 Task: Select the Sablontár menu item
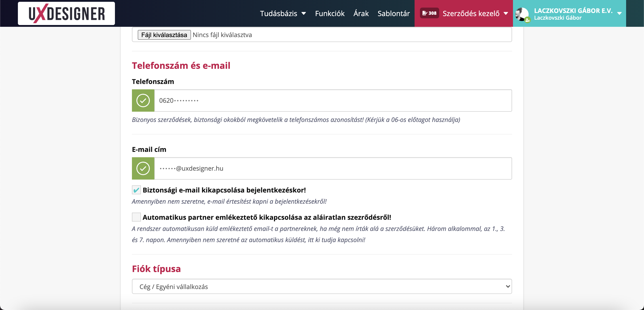tap(394, 13)
